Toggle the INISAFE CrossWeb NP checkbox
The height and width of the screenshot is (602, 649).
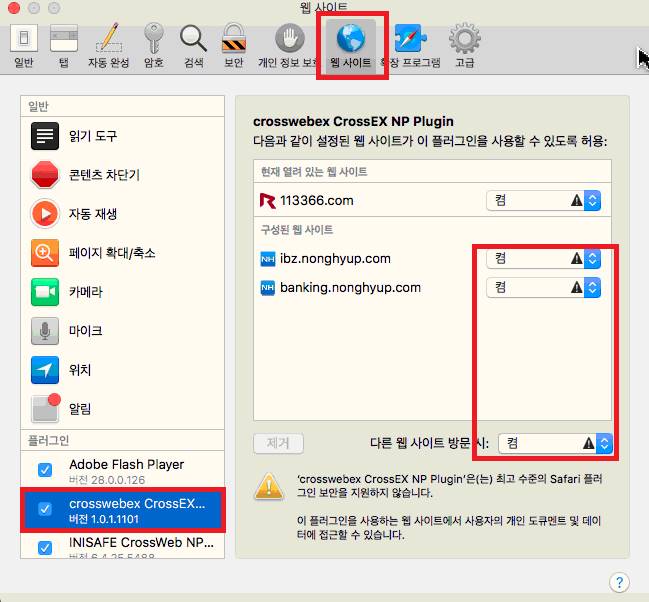tap(45, 548)
